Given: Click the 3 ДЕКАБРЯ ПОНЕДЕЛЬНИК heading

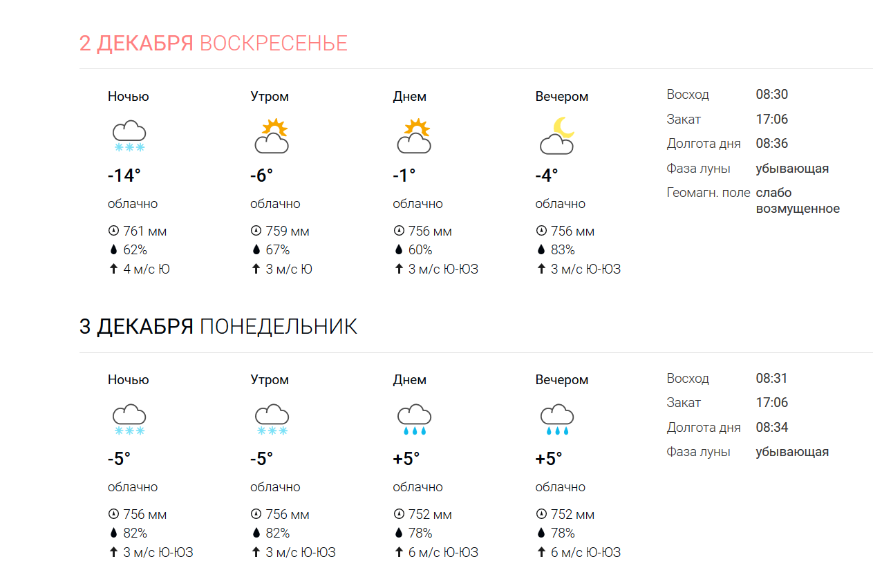Looking at the screenshot, I should (x=218, y=327).
